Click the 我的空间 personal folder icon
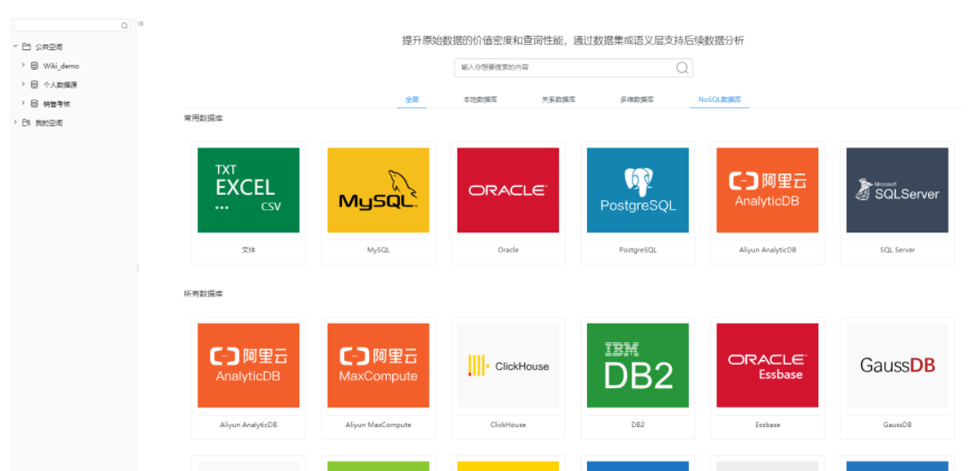This screenshot has width=980, height=471. point(26,122)
